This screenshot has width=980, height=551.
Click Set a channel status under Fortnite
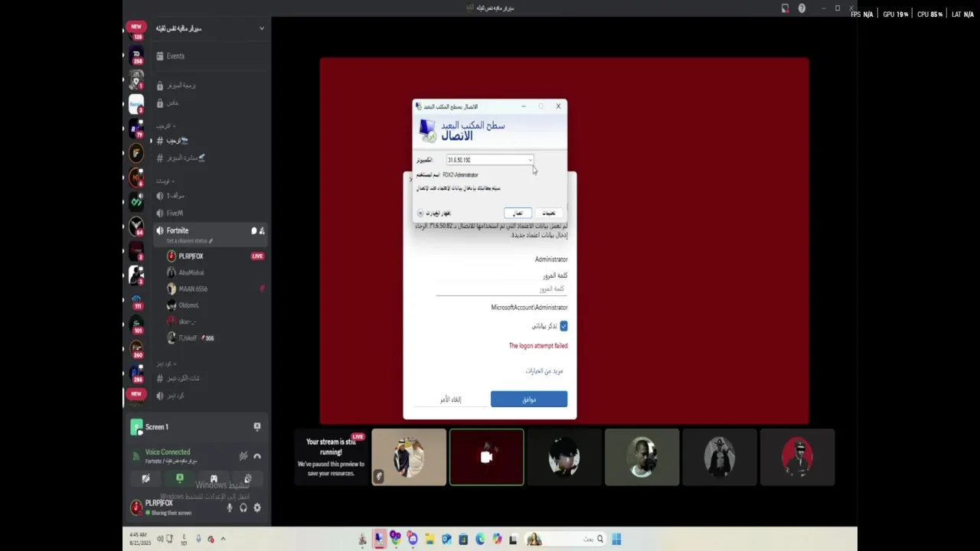tap(189, 241)
